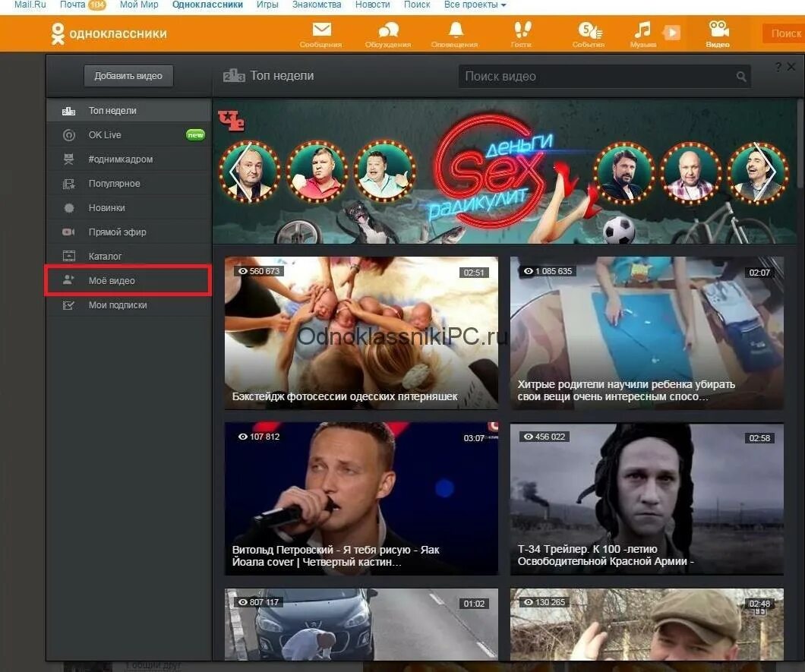Open Прямой эфир section
The height and width of the screenshot is (672, 805).
point(129,232)
